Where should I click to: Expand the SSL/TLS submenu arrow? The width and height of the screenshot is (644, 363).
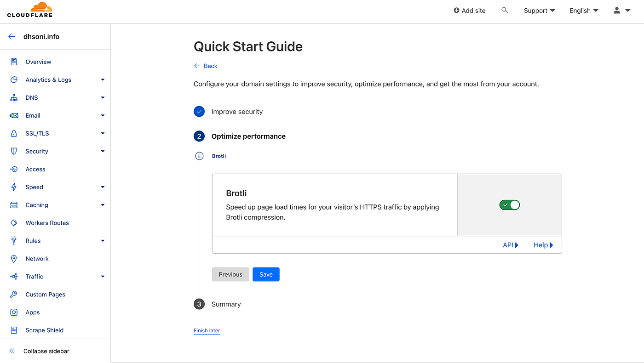[103, 133]
